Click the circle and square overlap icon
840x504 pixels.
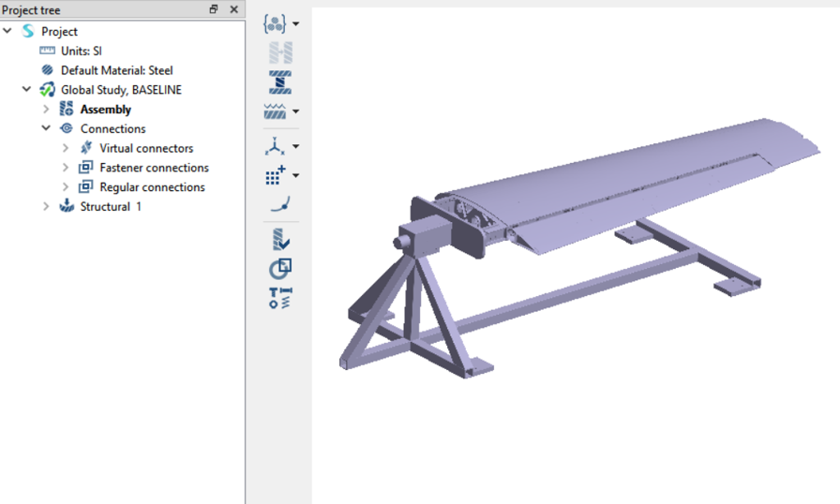point(279,269)
